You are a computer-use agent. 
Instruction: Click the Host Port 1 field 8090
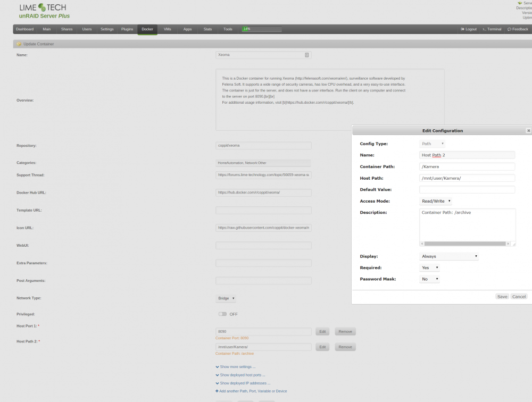[263, 331]
